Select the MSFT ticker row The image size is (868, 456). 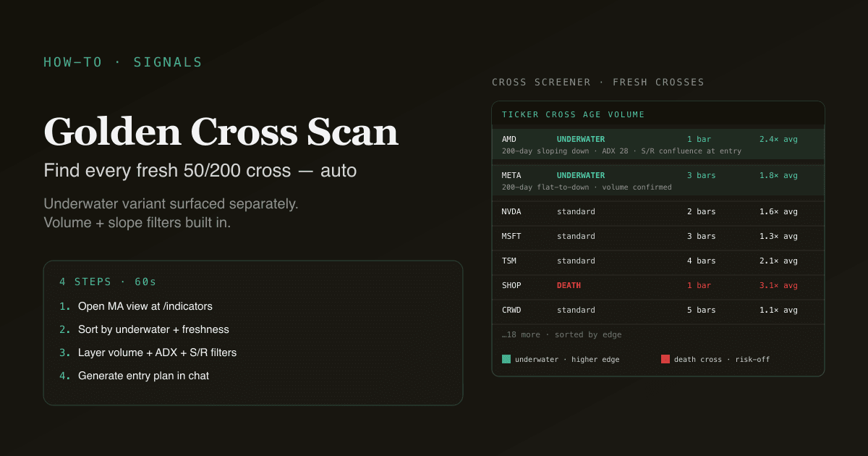(658, 237)
